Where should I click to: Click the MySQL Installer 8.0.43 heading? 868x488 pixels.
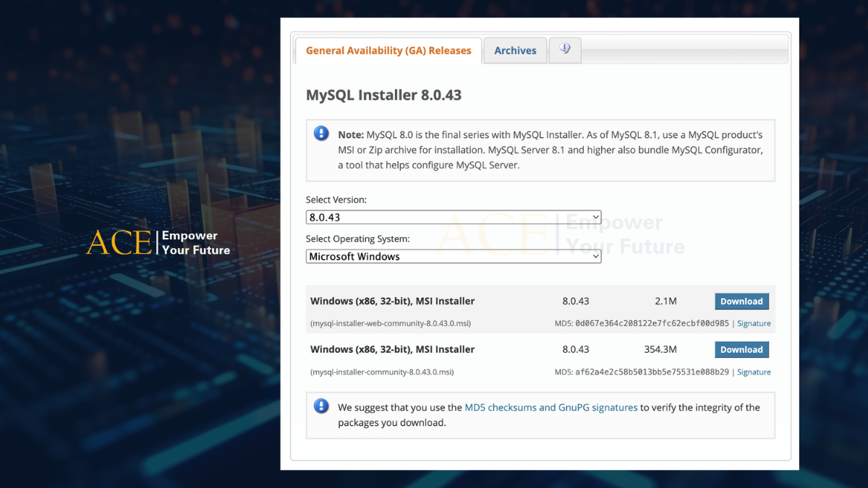(x=383, y=95)
